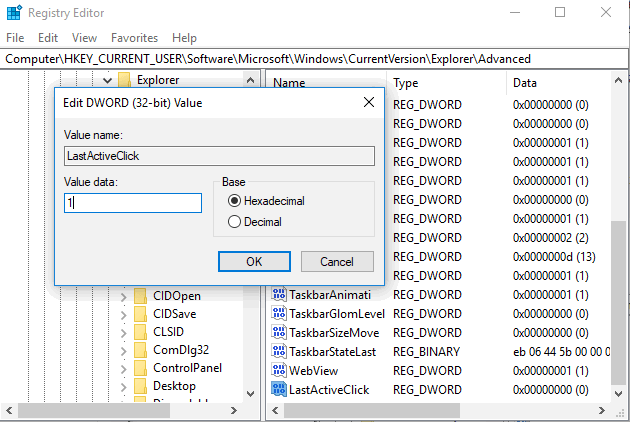630x422 pixels.
Task: Expand the ControlPanel key
Action: [124, 369]
